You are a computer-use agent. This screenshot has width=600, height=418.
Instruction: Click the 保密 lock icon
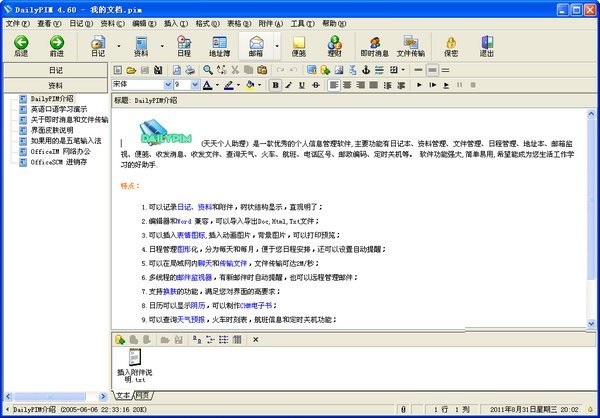point(451,46)
